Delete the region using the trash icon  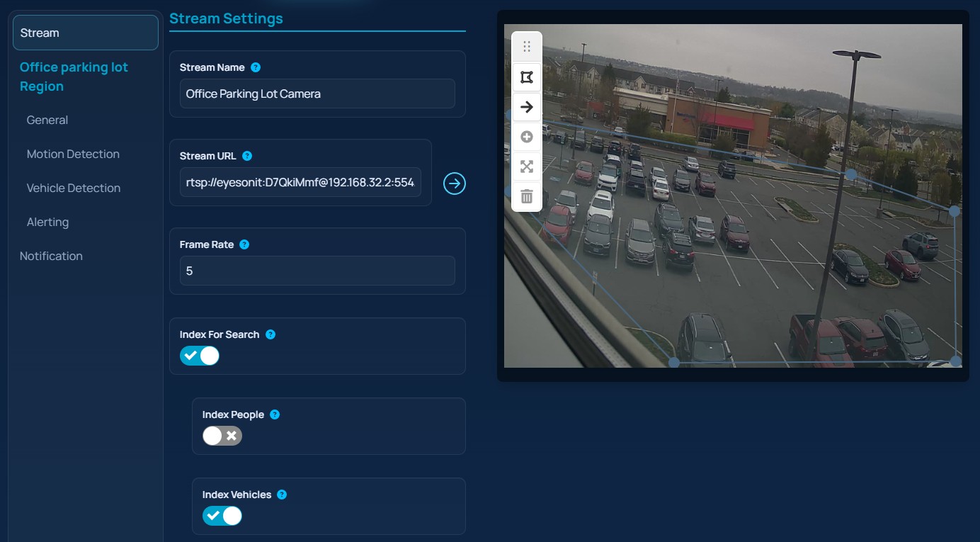pyautogui.click(x=526, y=196)
